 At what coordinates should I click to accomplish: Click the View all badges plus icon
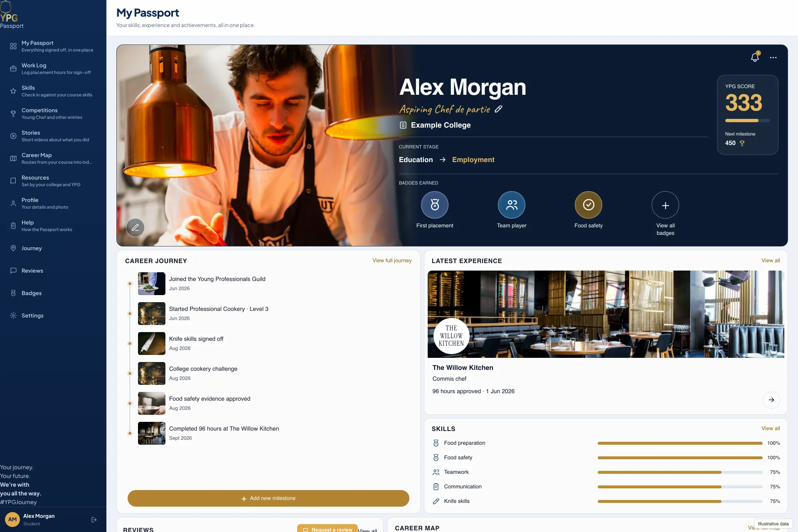pos(665,205)
